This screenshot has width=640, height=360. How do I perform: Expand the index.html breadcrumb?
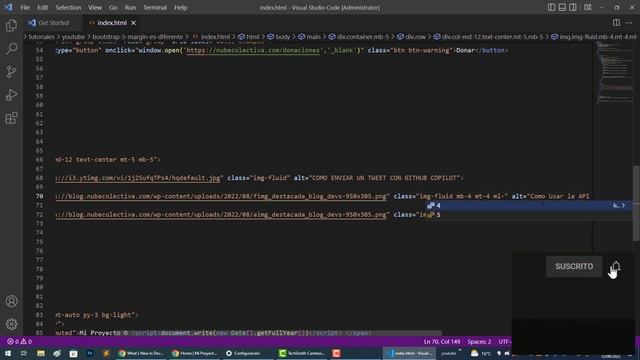tap(211, 37)
